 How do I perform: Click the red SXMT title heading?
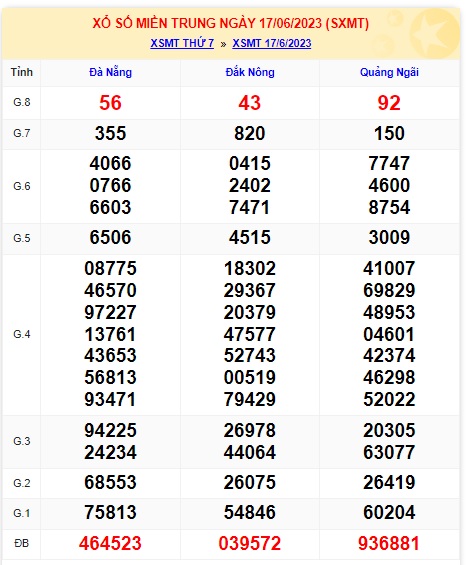pyautogui.click(x=231, y=23)
